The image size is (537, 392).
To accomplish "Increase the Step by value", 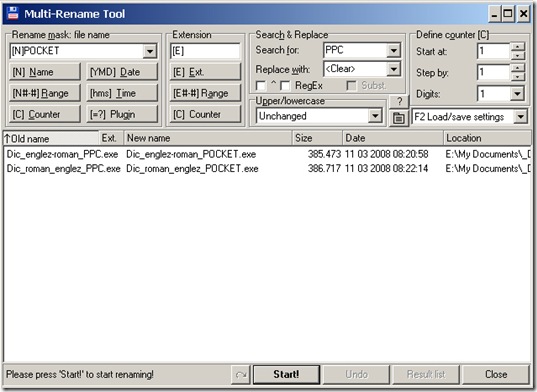I will coord(518,67).
